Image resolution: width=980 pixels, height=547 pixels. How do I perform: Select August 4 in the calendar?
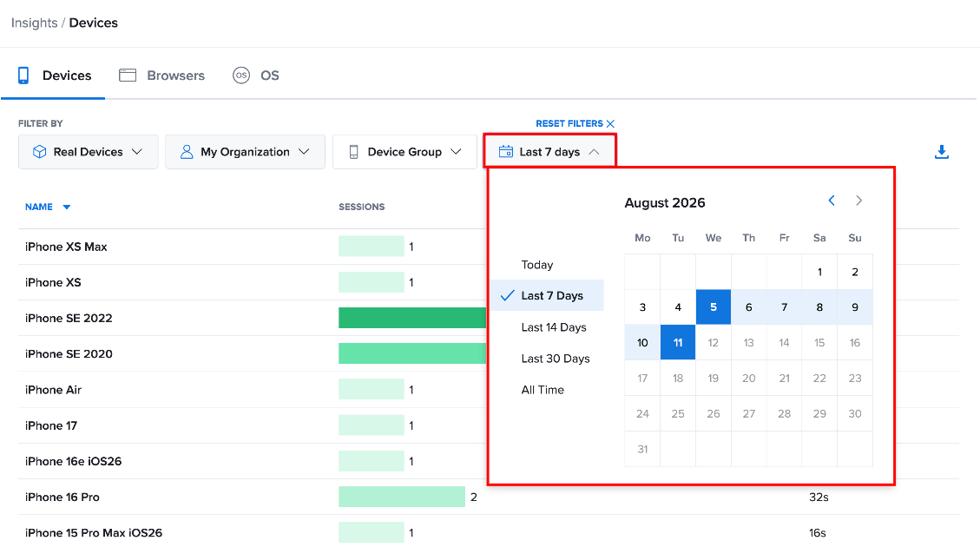pos(678,307)
